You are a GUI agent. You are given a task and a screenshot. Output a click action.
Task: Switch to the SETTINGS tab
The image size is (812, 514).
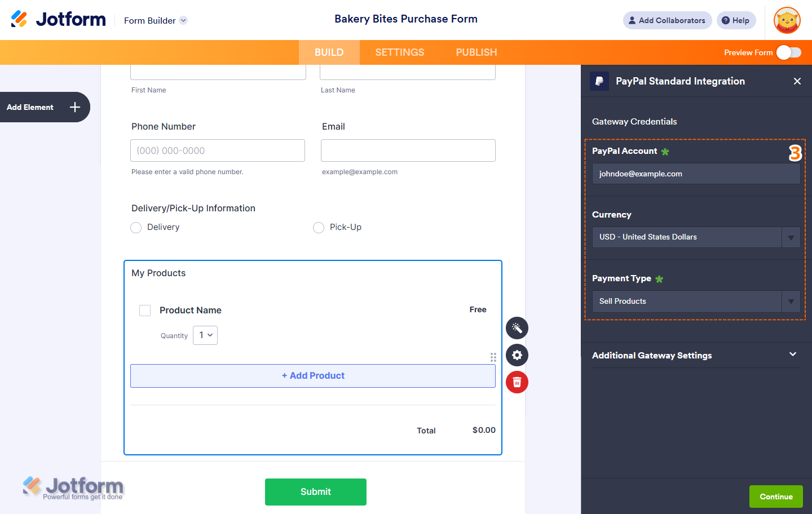tap(399, 52)
